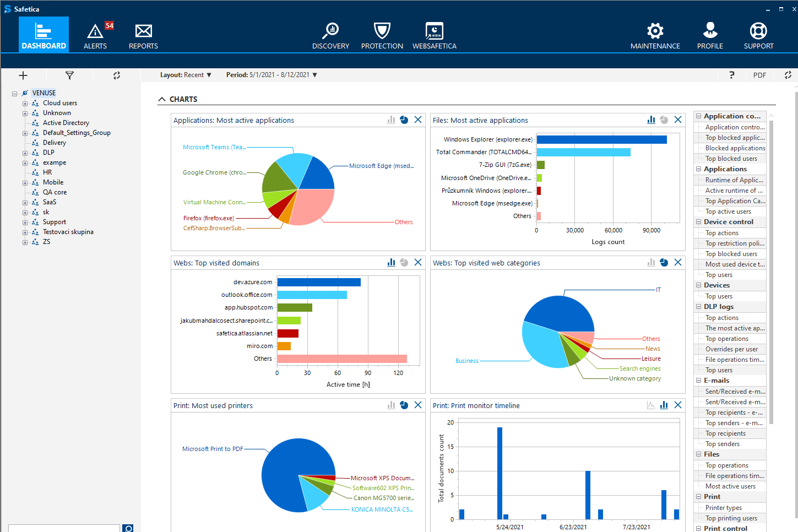
Task: Switch Most active applications chart to bar view
Action: pos(392,120)
